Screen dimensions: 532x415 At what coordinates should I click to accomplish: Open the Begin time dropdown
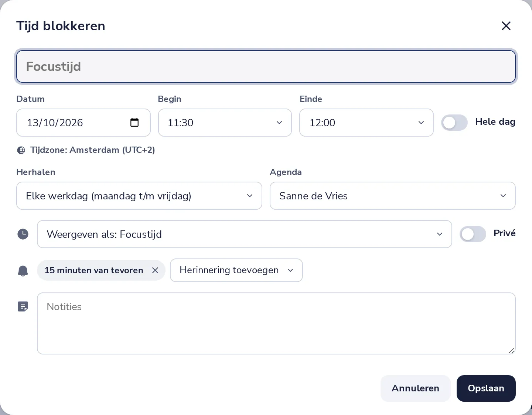[225, 123]
